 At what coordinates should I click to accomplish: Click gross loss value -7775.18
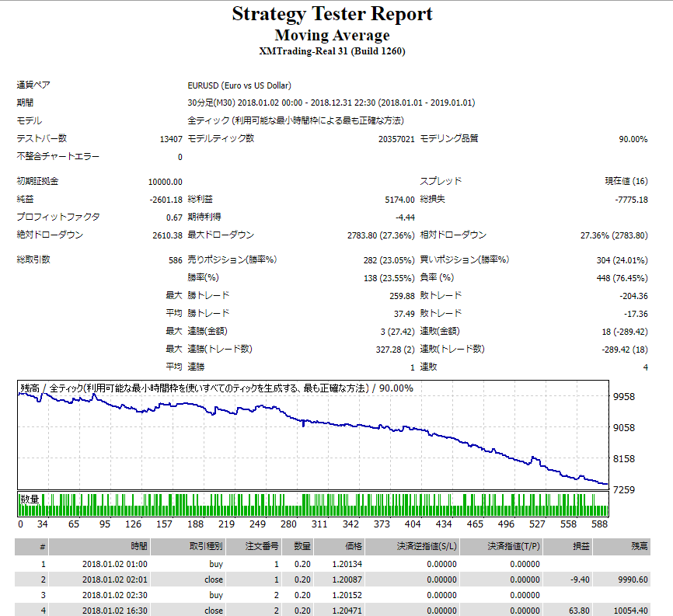(x=631, y=200)
